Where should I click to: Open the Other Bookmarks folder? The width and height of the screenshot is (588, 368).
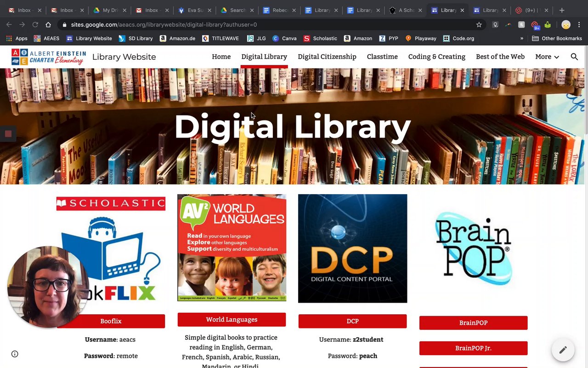(557, 39)
